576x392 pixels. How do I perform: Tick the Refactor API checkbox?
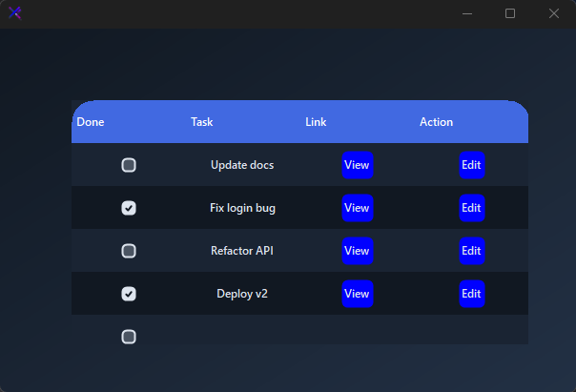click(x=129, y=251)
